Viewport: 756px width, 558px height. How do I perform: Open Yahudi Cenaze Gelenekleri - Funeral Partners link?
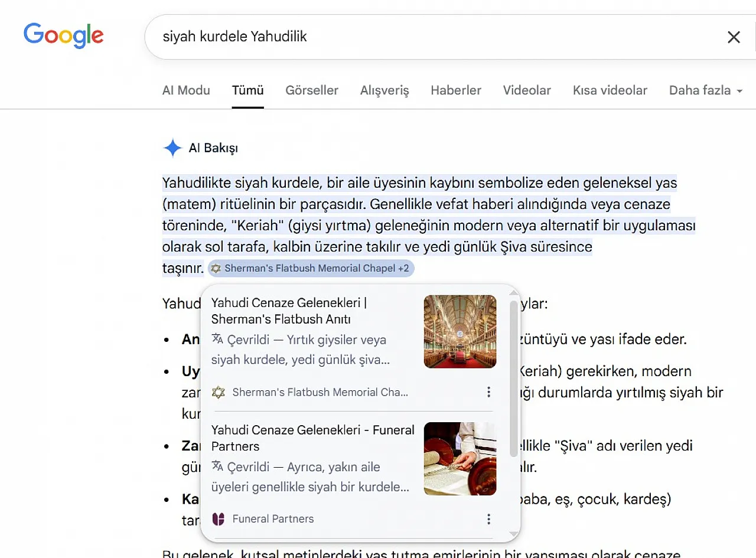(x=313, y=438)
